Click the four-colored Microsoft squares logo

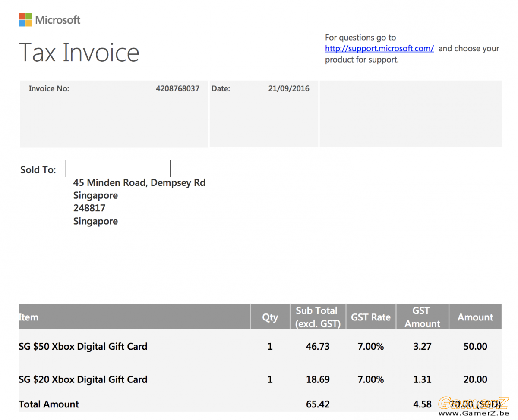pyautogui.click(x=25, y=20)
